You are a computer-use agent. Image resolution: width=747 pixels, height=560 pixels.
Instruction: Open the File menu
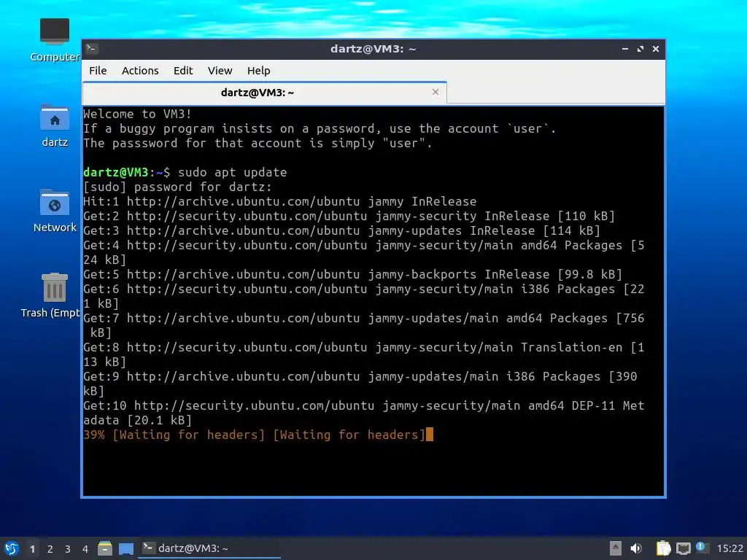coord(98,71)
